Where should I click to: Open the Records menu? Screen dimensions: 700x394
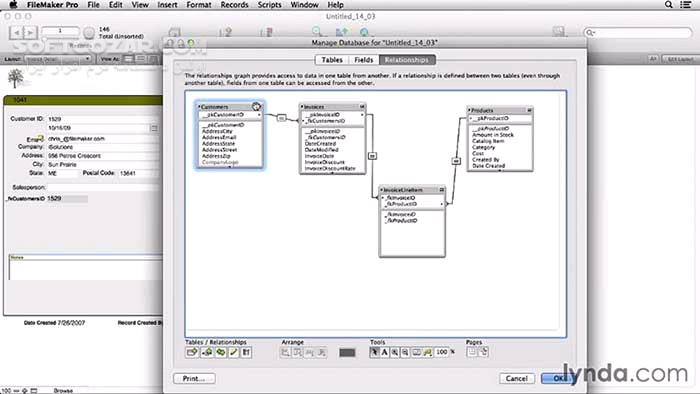(234, 5)
